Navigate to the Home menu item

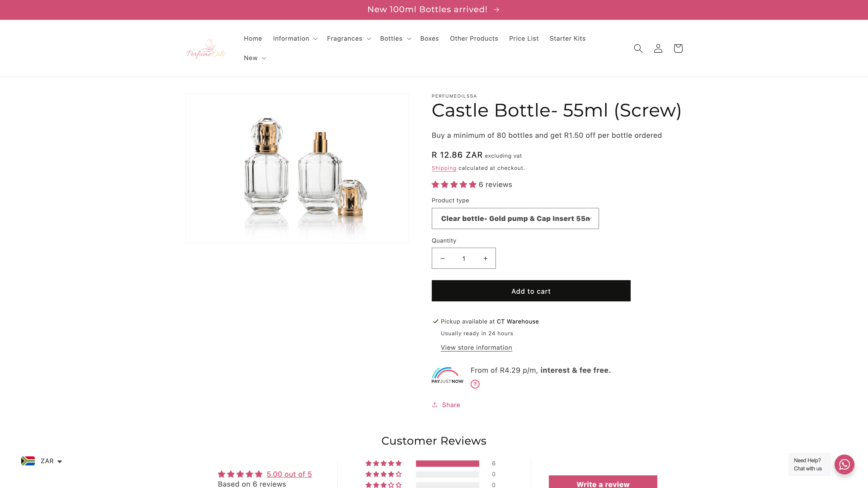coord(253,38)
